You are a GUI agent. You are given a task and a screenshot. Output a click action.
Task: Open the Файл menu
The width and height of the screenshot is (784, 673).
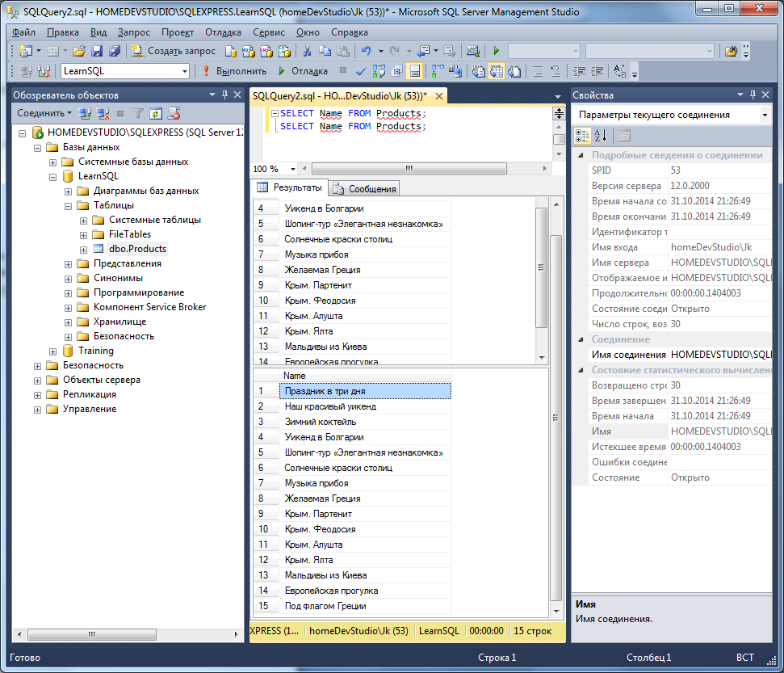pos(23,32)
